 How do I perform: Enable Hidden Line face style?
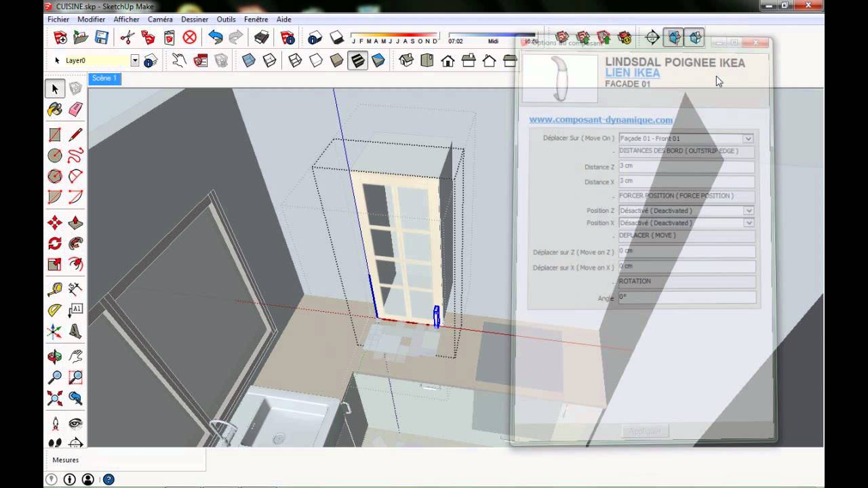316,60
